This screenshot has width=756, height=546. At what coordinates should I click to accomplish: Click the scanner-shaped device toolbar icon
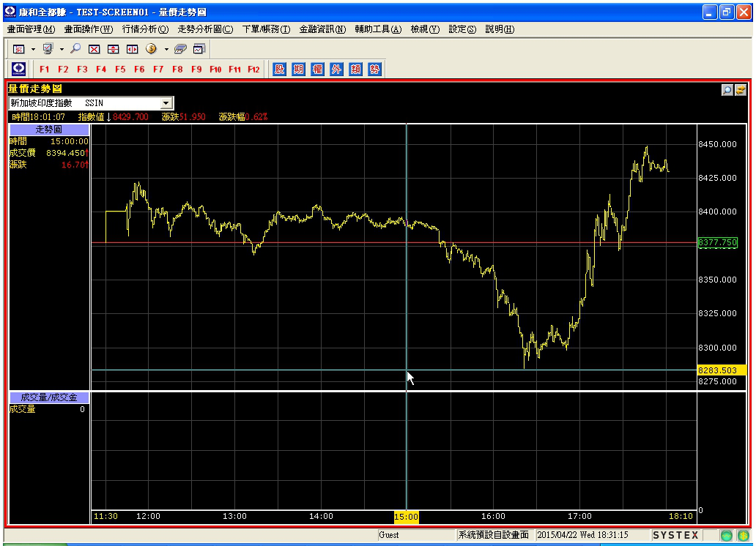180,49
